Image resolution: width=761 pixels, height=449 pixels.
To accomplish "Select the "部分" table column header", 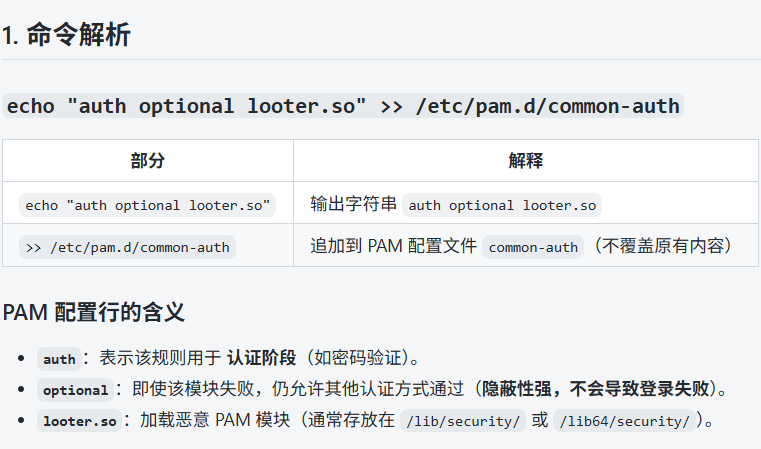I will pyautogui.click(x=147, y=160).
